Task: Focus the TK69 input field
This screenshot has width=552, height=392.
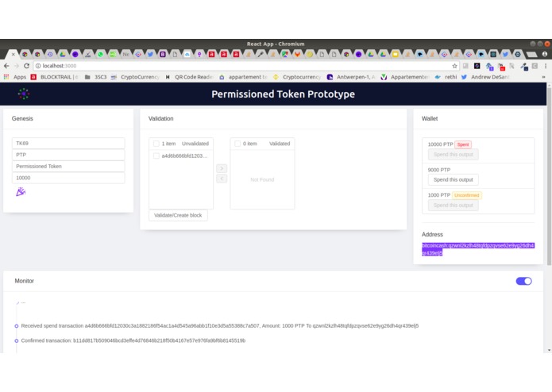Action: coord(68,143)
